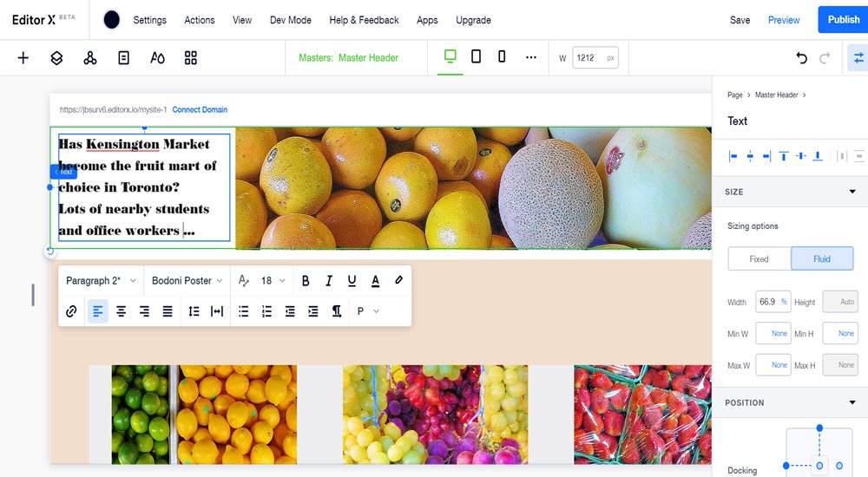
Task: Apply the highlight marker tool
Action: (398, 280)
